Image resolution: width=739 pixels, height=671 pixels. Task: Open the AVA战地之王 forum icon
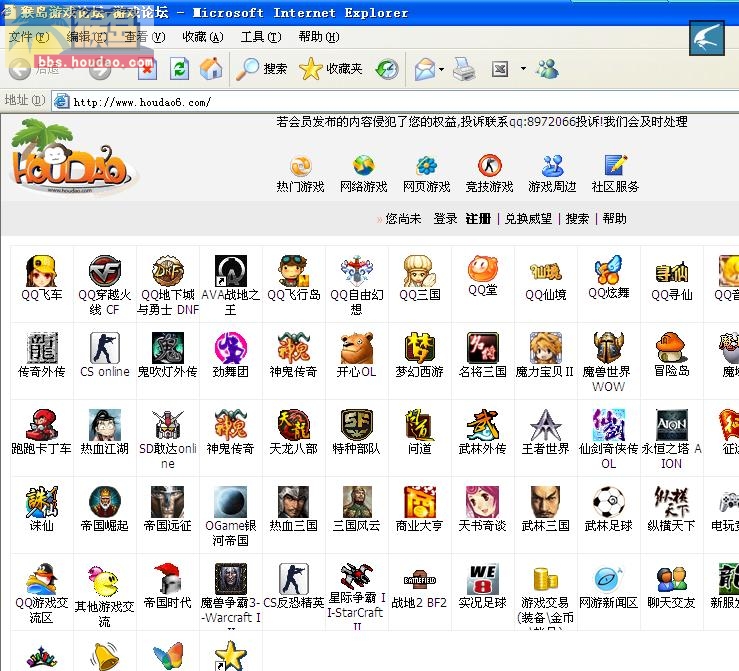230,271
